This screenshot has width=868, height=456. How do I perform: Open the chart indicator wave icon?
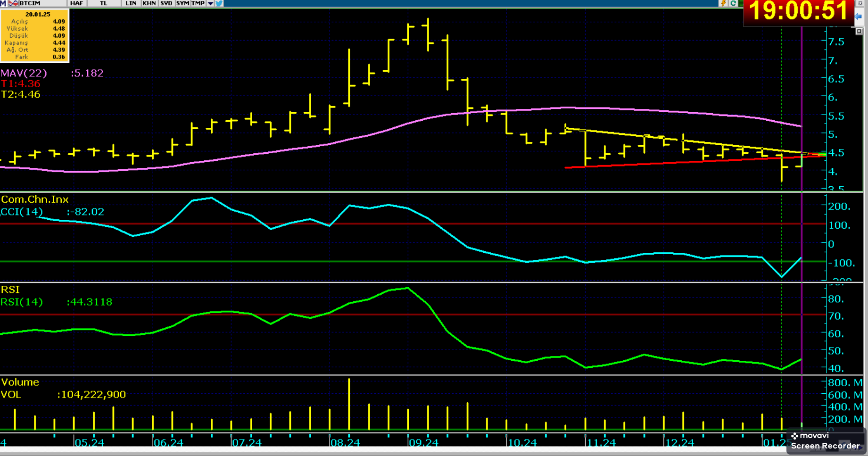[13, 3]
